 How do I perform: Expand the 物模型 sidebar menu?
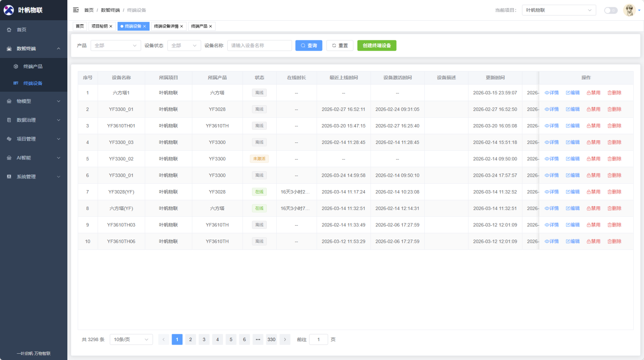pos(34,101)
